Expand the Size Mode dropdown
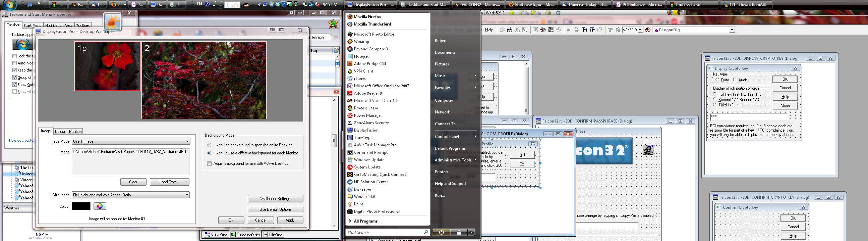The image size is (868, 241). [131, 195]
